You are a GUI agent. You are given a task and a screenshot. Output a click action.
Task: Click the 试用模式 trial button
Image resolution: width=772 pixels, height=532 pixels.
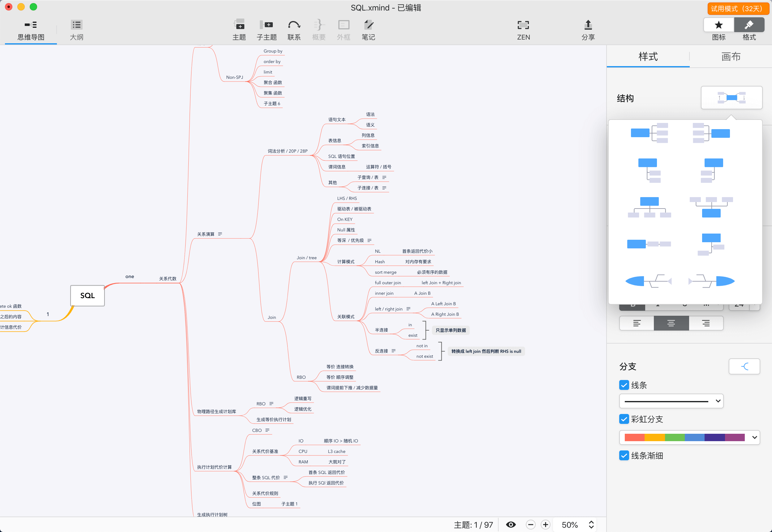[x=738, y=8]
